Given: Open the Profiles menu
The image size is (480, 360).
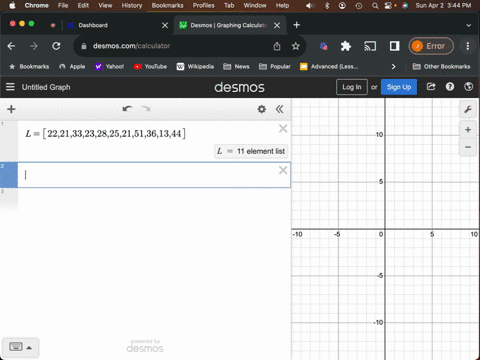Looking at the screenshot, I should (203, 5).
